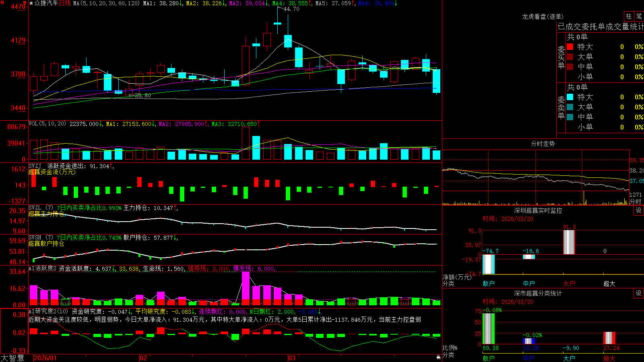The width and height of the screenshot is (644, 362).
Task: Click the 龙虎看盘(逐单) panel title
Action: (543, 16)
